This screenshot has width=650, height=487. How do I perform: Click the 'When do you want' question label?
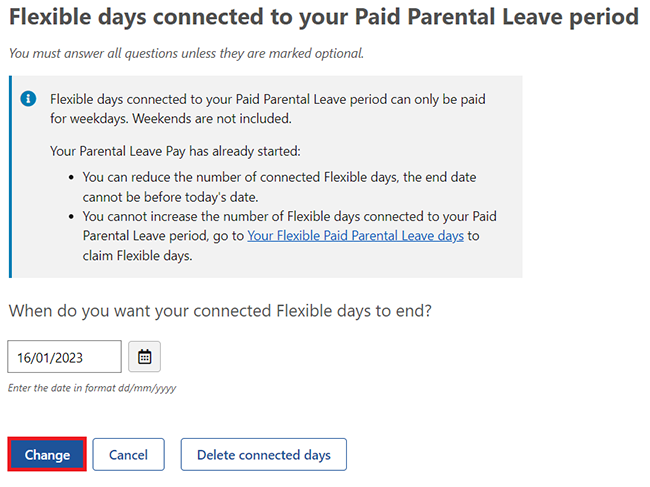tap(220, 311)
